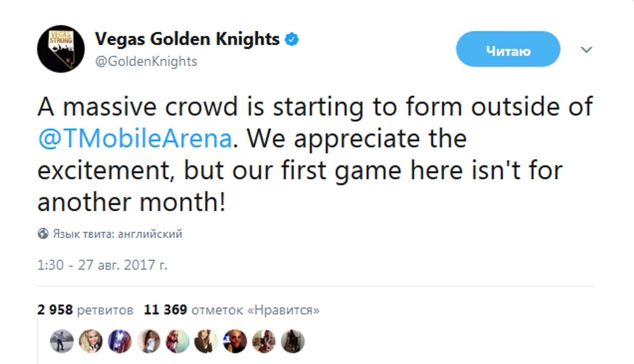Open the blue and purple liker avatar
Viewport: 634px width, 364px height.
coord(119,341)
